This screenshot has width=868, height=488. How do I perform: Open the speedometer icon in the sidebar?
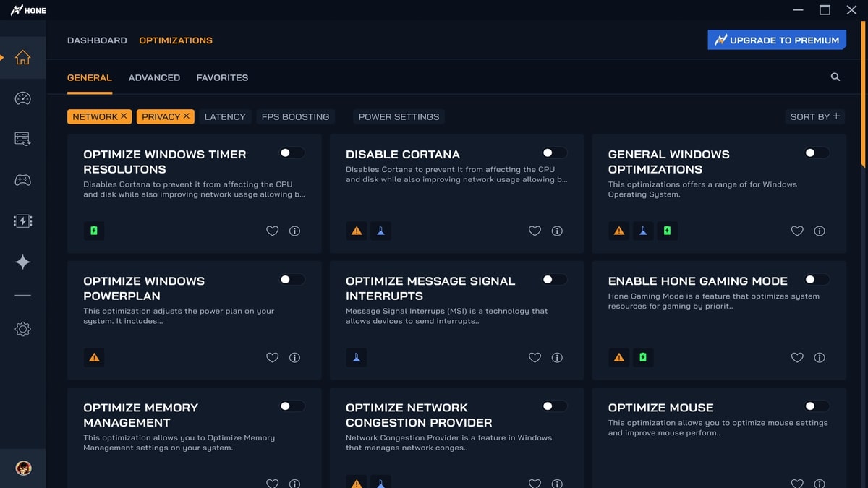(x=22, y=98)
